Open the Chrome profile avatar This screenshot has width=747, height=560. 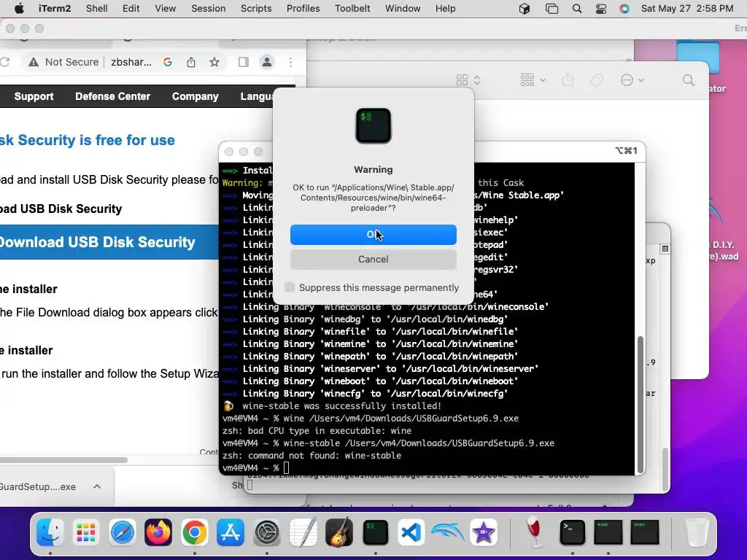[x=267, y=62]
